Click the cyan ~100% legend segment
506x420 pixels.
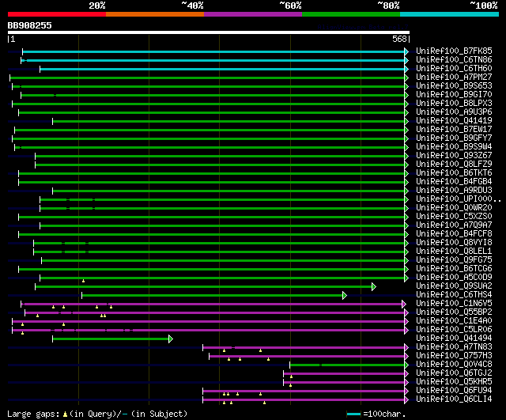[449, 14]
